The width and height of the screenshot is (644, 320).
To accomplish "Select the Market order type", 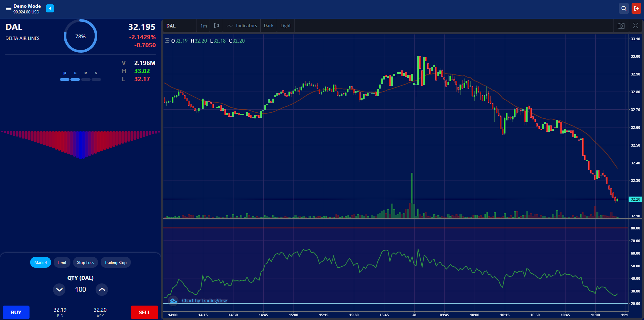I will (x=41, y=262).
